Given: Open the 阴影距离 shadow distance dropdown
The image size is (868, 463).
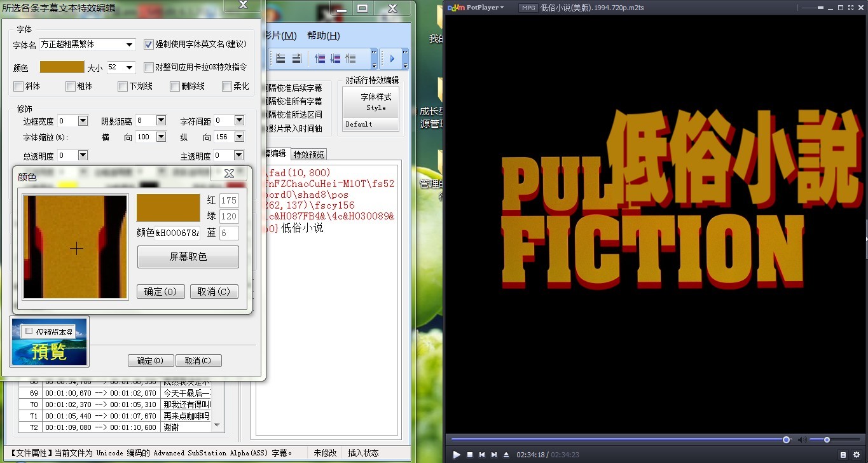Looking at the screenshot, I should [x=161, y=120].
